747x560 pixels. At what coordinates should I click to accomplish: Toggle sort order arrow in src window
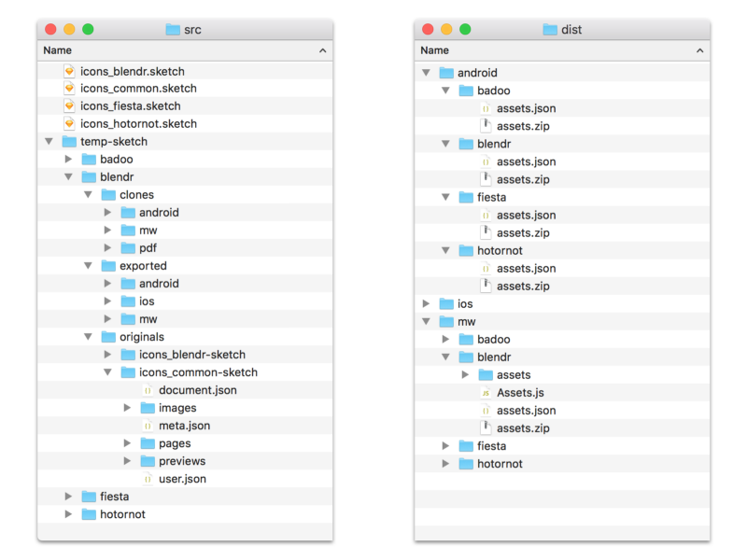click(x=322, y=50)
